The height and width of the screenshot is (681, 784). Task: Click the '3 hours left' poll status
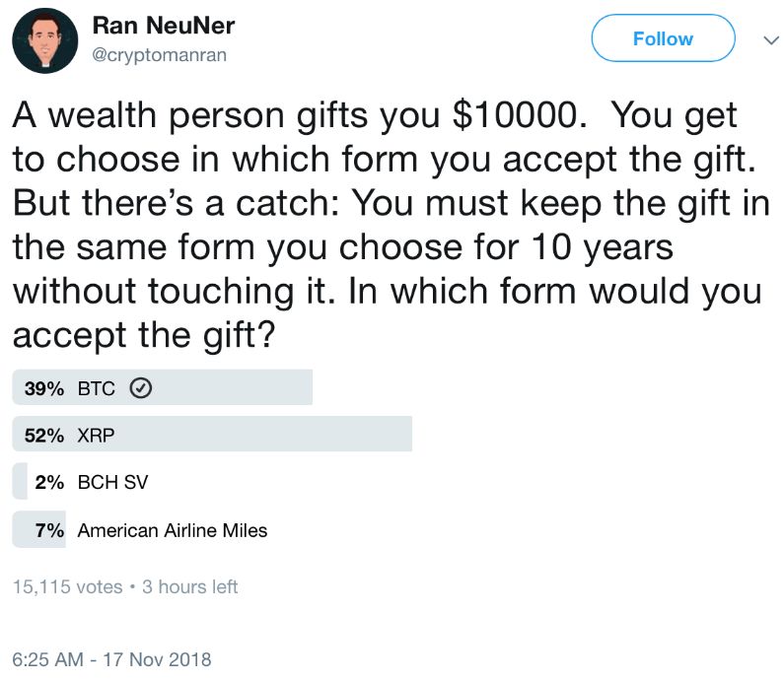pyautogui.click(x=189, y=586)
